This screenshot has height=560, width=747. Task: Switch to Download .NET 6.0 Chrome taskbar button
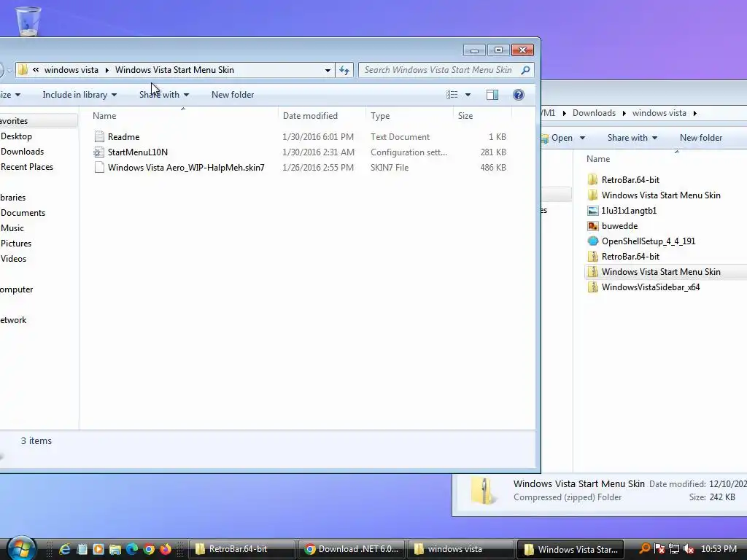(x=352, y=550)
